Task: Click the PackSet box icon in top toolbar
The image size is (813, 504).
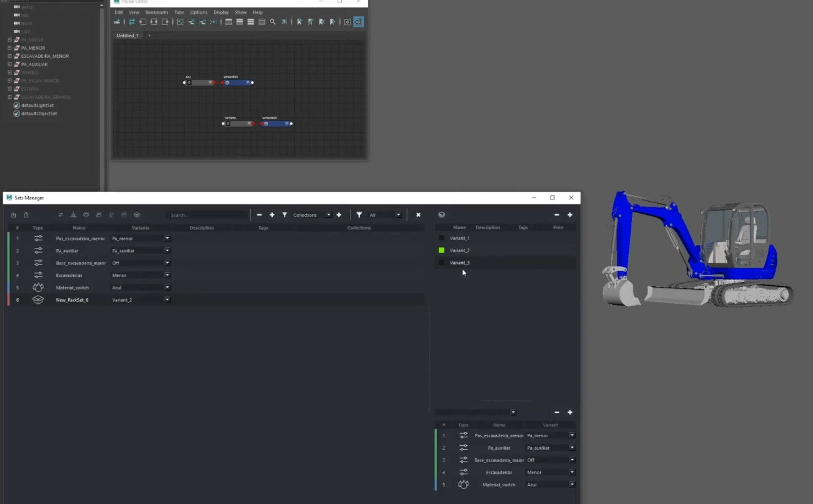Action: (137, 215)
